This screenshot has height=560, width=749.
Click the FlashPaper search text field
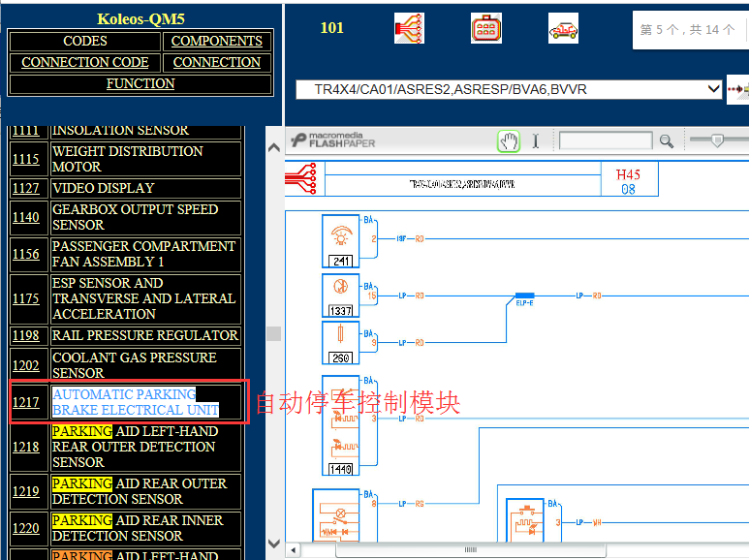tap(606, 140)
